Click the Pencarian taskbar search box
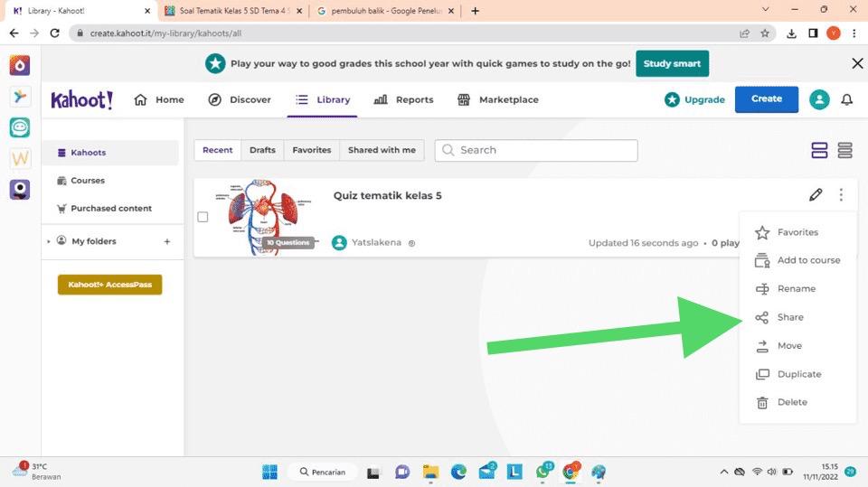868x487 pixels. [324, 472]
